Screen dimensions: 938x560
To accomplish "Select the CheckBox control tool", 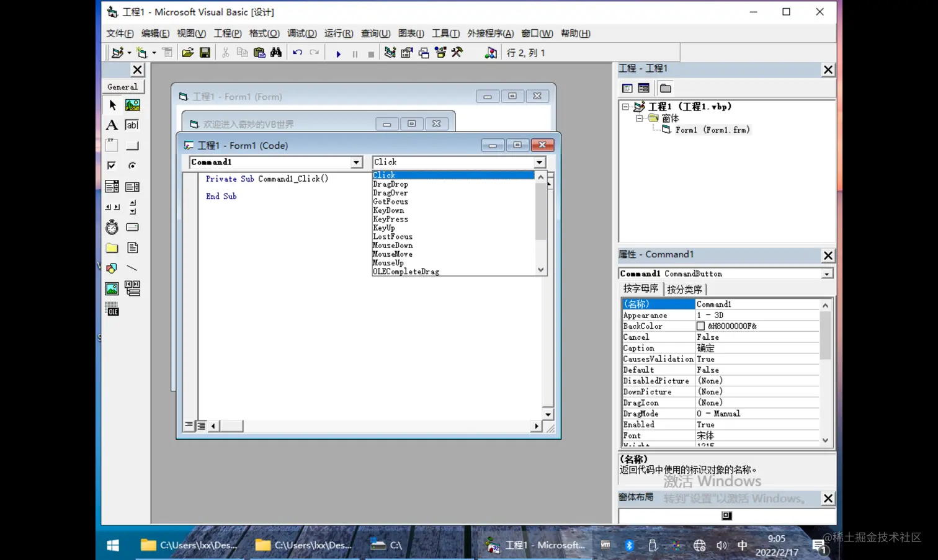I will (112, 166).
